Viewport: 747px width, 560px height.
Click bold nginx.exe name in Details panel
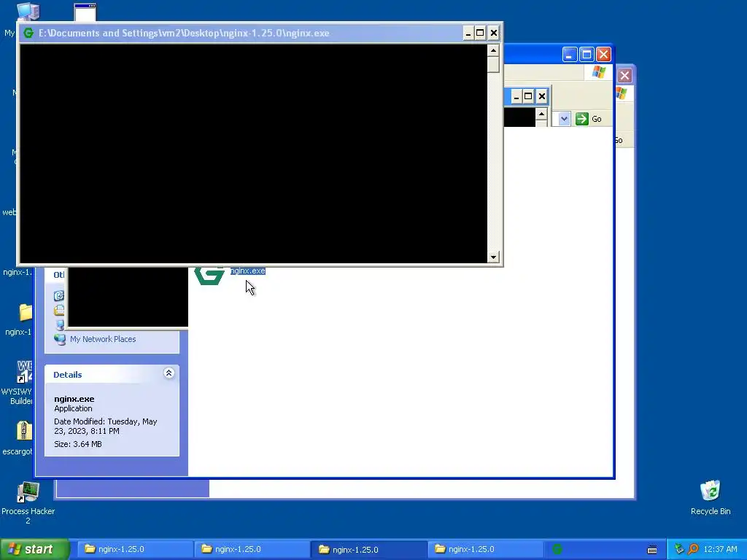coord(74,399)
